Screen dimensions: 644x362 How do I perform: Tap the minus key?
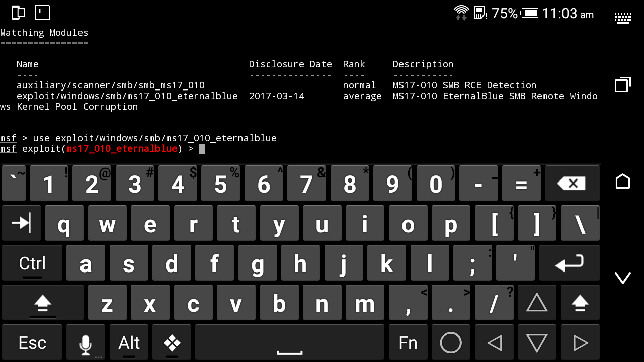(478, 184)
